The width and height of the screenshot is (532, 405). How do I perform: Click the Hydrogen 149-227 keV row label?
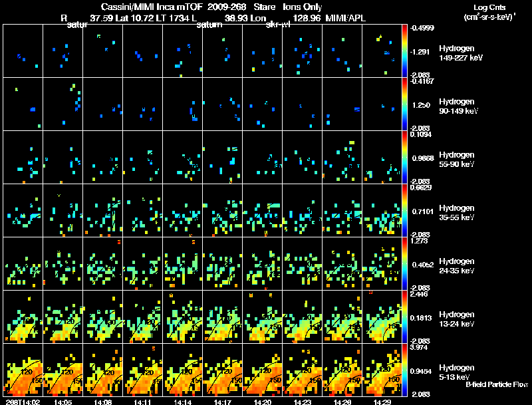coord(461,53)
